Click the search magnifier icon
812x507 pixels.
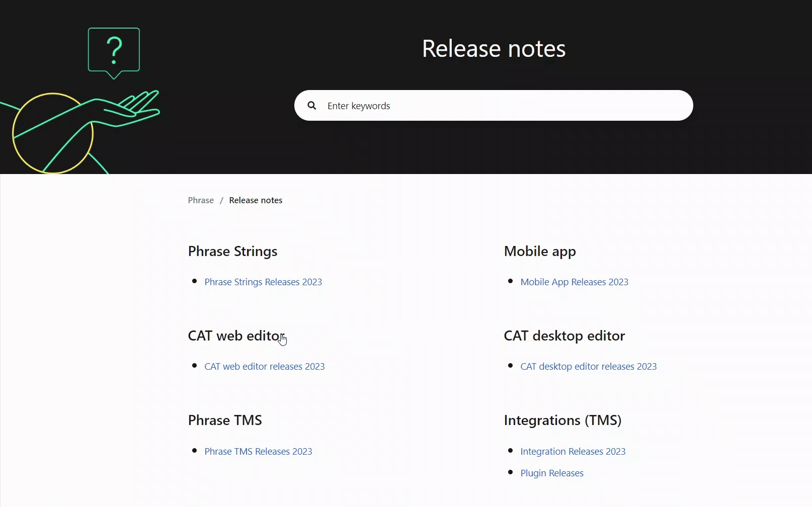click(312, 106)
